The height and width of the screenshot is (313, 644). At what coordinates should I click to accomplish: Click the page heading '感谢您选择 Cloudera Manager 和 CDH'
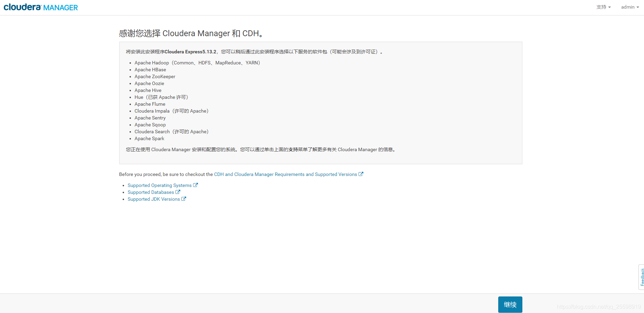[192, 33]
